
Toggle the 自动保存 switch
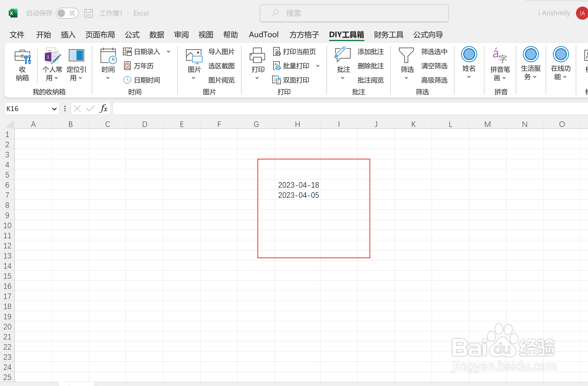[67, 13]
